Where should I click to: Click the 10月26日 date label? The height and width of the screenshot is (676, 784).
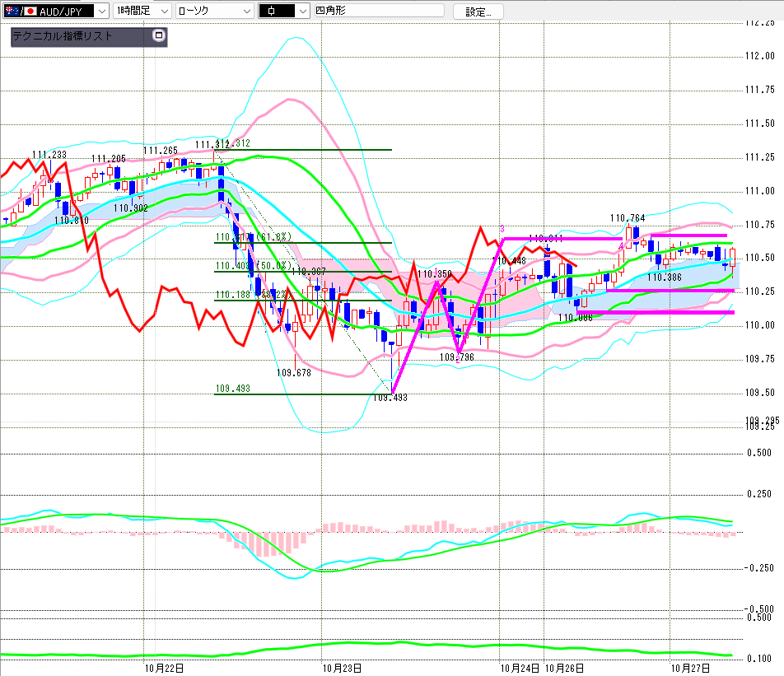tap(564, 669)
